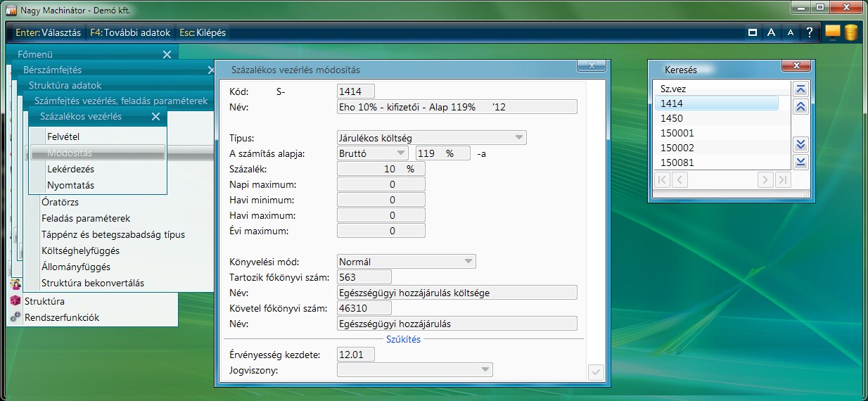Expand the Könyvelési mód dropdown
The width and height of the screenshot is (868, 401).
coord(468,262)
